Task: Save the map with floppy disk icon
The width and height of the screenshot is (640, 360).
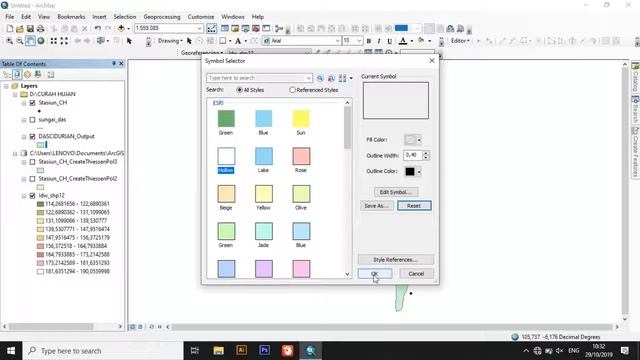Action: [30, 29]
